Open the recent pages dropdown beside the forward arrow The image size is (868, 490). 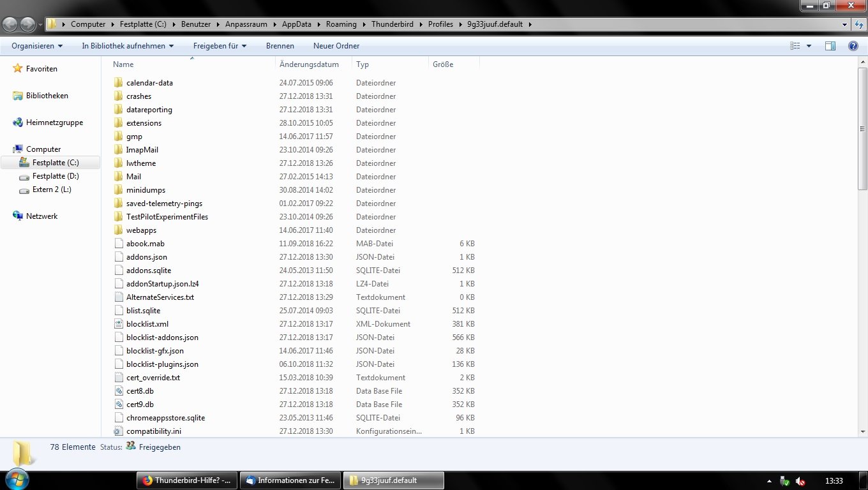(41, 25)
